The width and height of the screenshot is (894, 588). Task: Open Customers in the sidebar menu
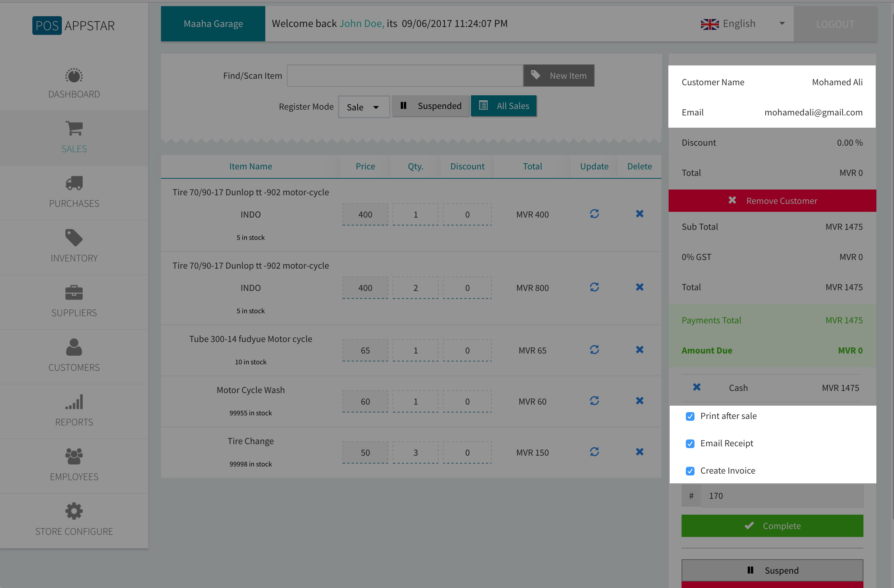tap(74, 355)
